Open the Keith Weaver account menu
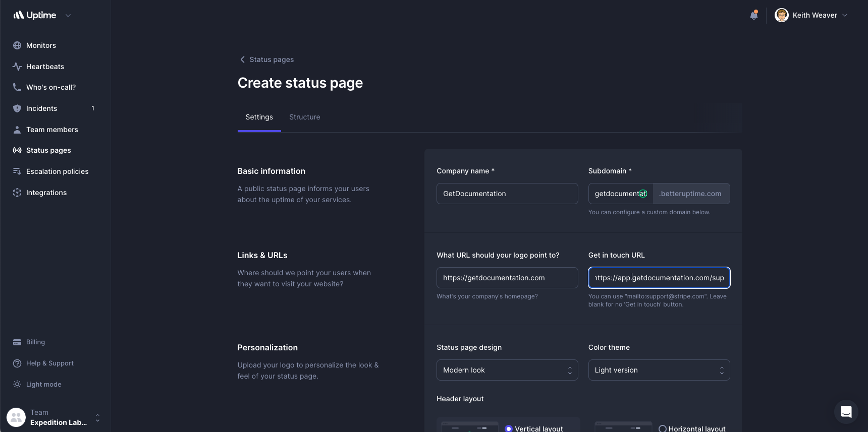 [811, 15]
